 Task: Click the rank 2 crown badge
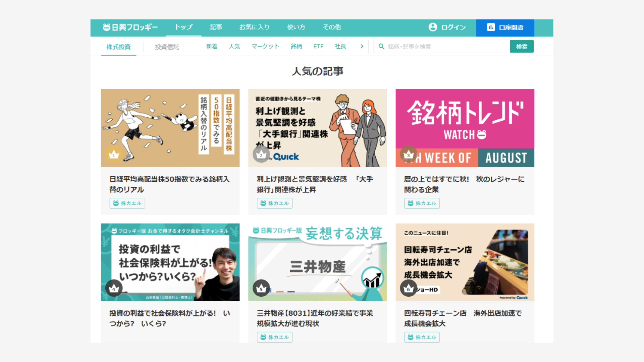pos(261,155)
